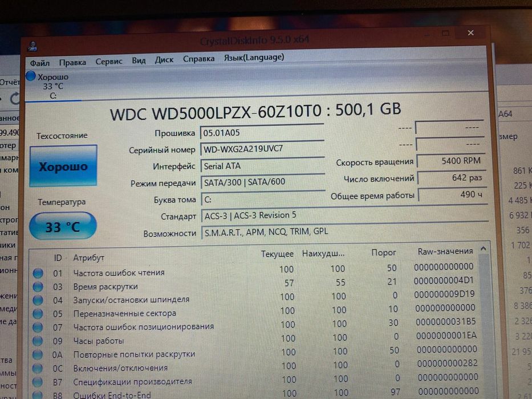Viewport: 532px width, 399px height.
Task: Click raw value 0000000031B5
Action: pyautogui.click(x=446, y=321)
